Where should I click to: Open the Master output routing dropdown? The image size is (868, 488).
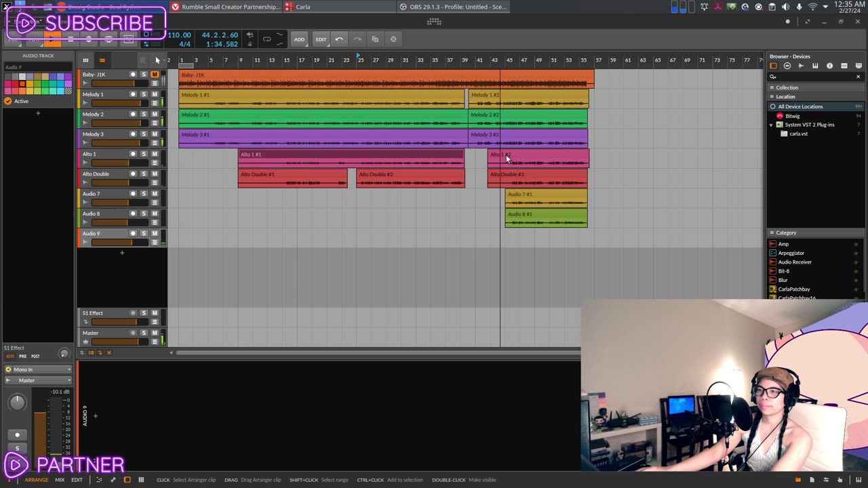point(38,380)
